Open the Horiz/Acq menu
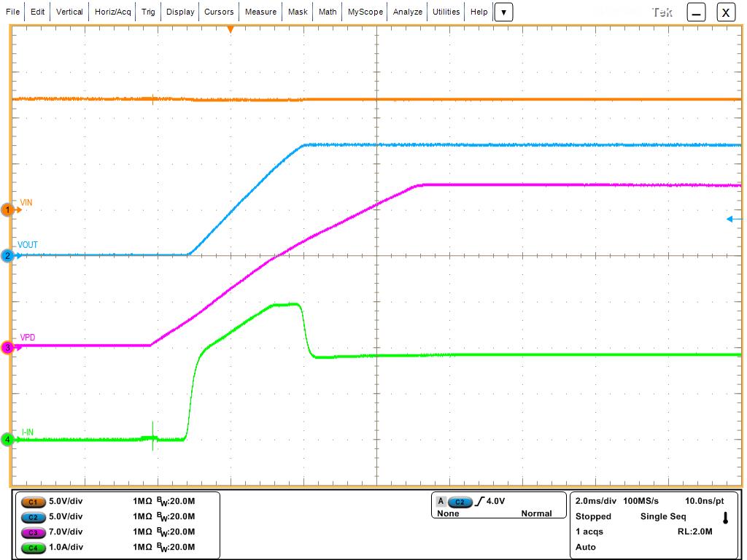The image size is (747, 560). pos(113,12)
